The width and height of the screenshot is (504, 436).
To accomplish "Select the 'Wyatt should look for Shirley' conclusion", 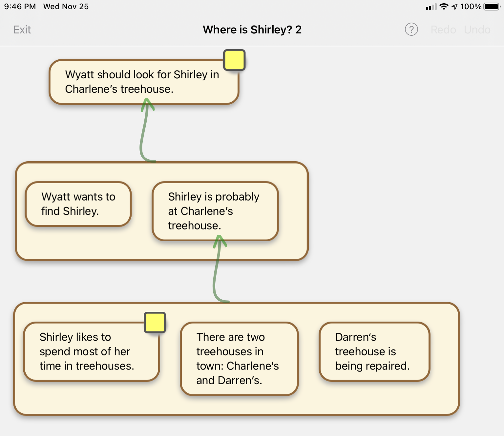I will 143,82.
